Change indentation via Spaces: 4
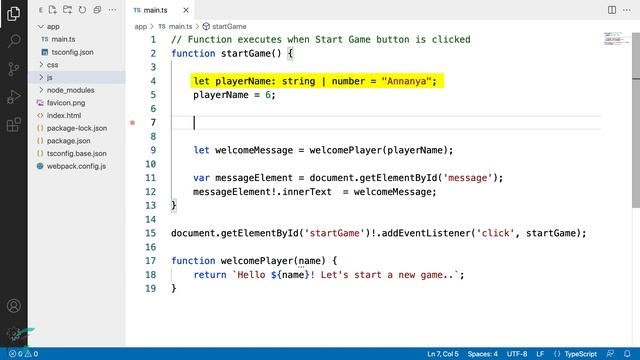This screenshot has width=640, height=360. click(x=482, y=354)
